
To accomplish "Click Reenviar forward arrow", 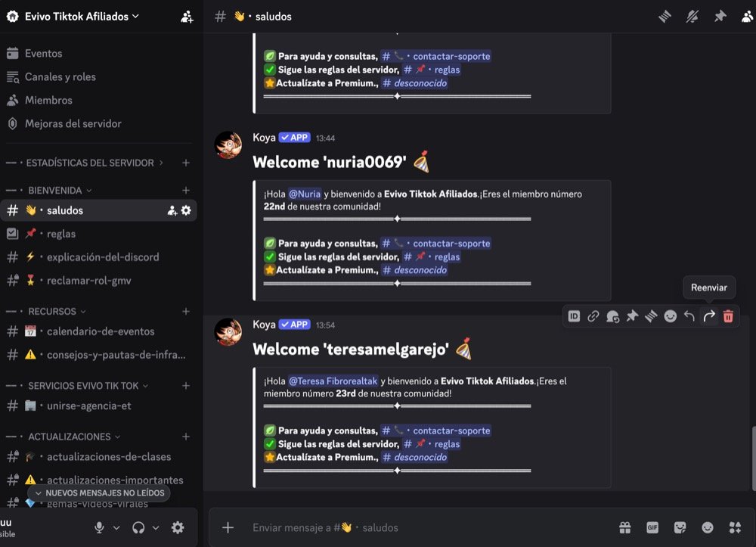I will [x=709, y=316].
